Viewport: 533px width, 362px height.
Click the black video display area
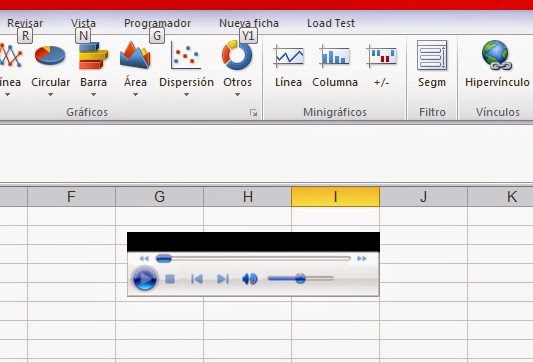point(254,242)
